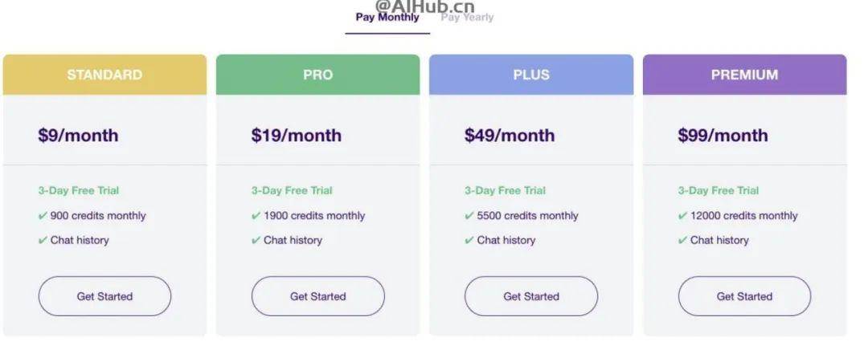Click Chat history checkmark in Standard card
The width and height of the screenshot is (868, 362).
(43, 241)
